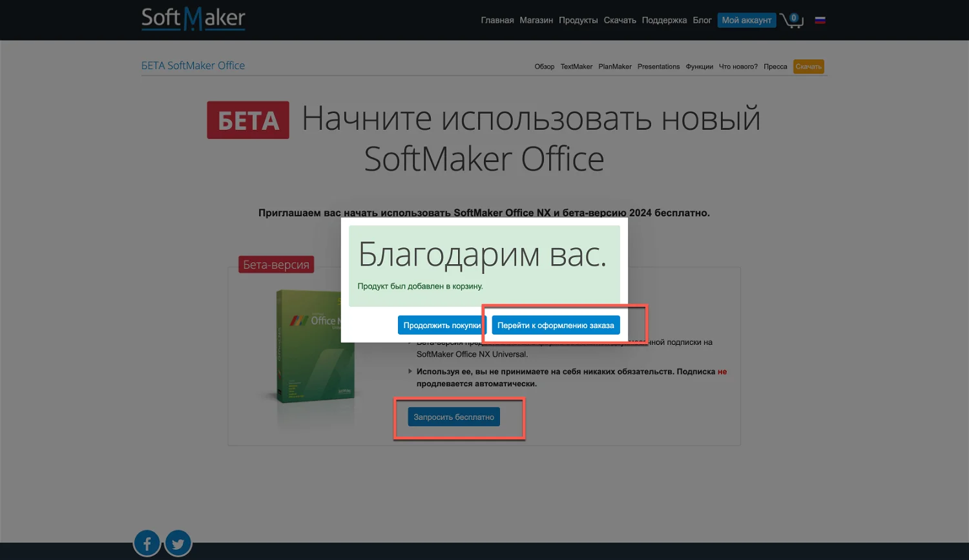This screenshot has height=560, width=969.
Task: Open the Twitter social icon
Action: [x=178, y=544]
